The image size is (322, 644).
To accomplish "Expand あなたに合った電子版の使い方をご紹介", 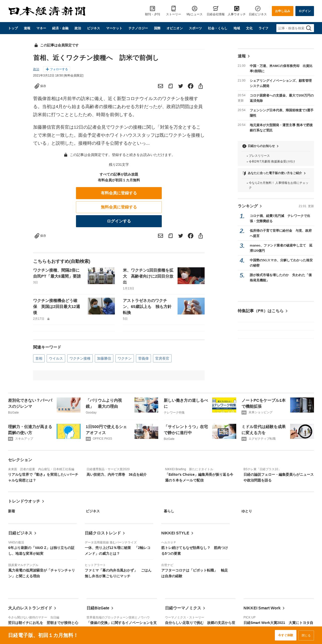I will point(274,173).
